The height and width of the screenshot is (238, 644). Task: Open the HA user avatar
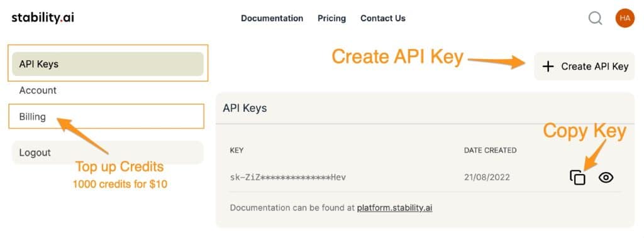coord(625,18)
